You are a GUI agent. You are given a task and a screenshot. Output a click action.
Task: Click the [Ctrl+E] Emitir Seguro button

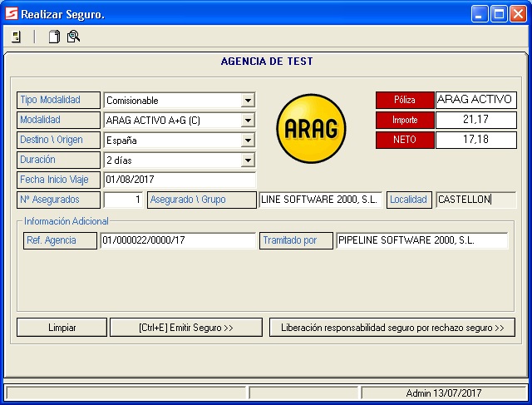pos(186,328)
